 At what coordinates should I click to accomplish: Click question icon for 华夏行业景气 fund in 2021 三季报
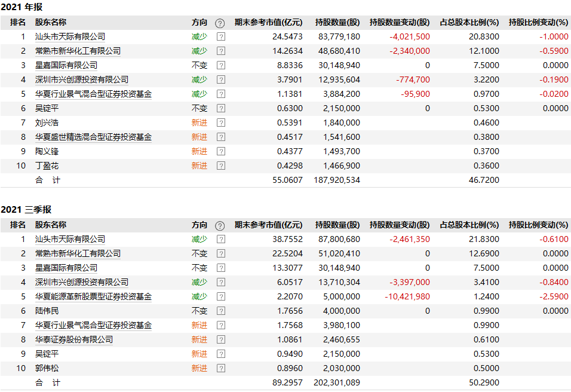click(220, 325)
